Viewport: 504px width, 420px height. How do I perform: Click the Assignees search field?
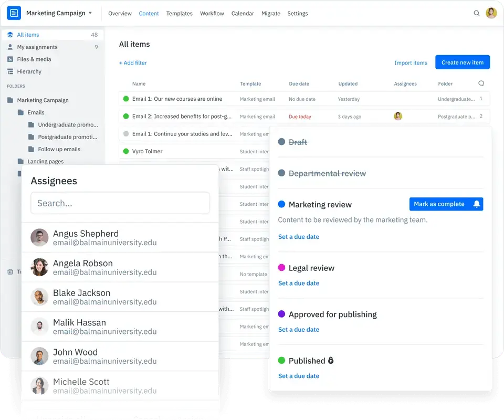point(120,203)
